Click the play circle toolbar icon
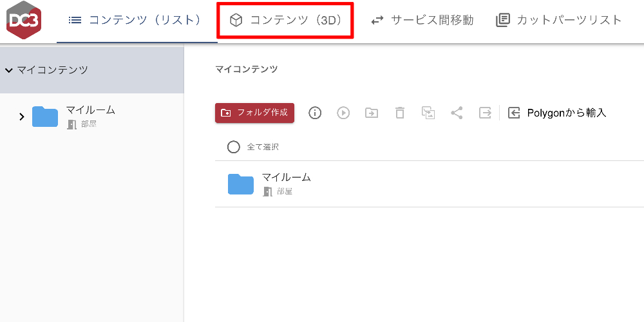 (x=343, y=113)
